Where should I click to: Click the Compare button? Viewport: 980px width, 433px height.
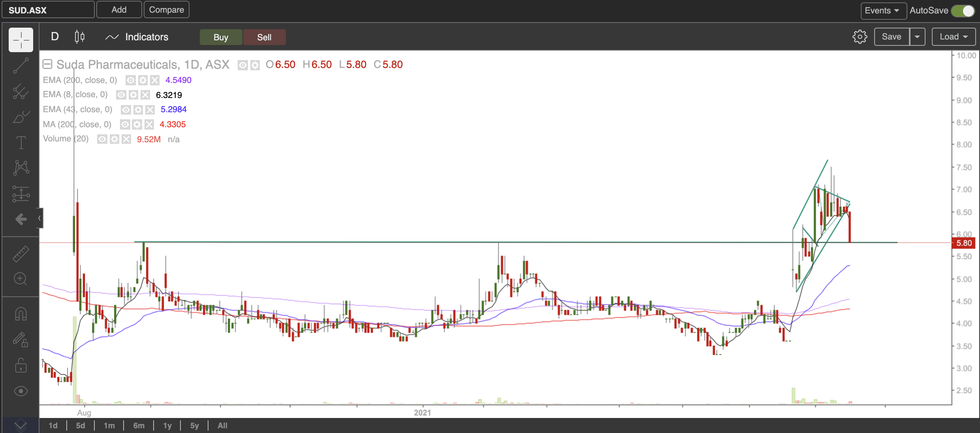tap(166, 10)
